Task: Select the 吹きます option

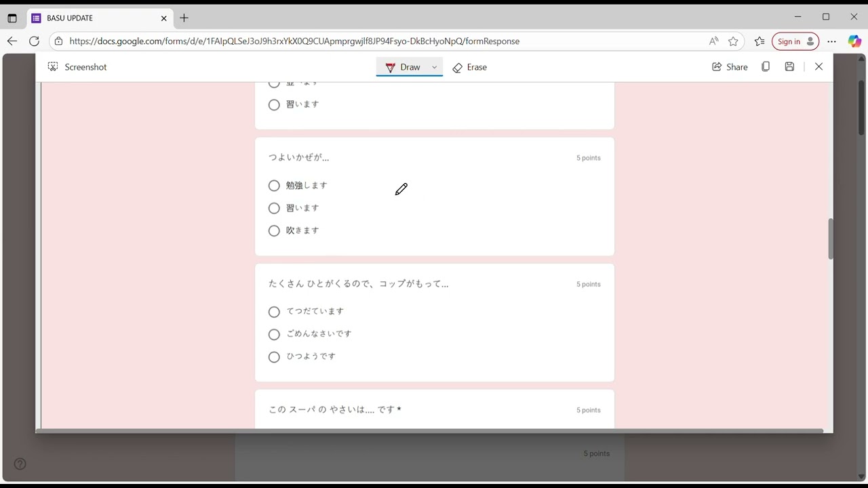Action: (274, 231)
